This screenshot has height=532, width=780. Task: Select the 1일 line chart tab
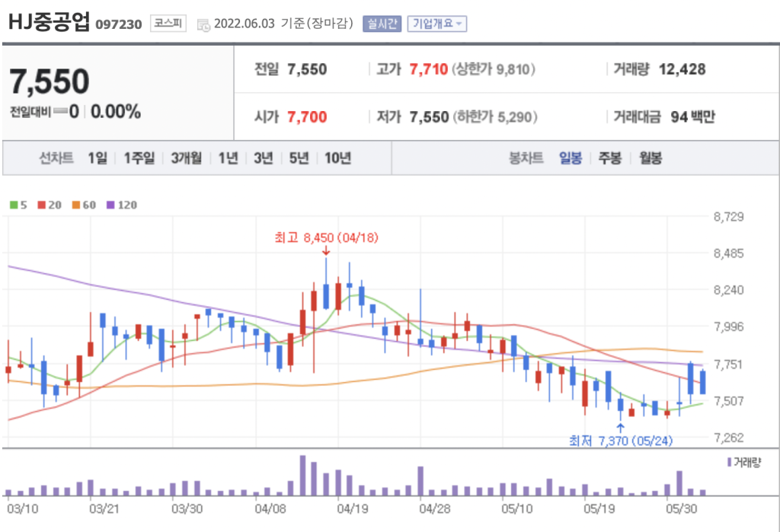point(97,158)
